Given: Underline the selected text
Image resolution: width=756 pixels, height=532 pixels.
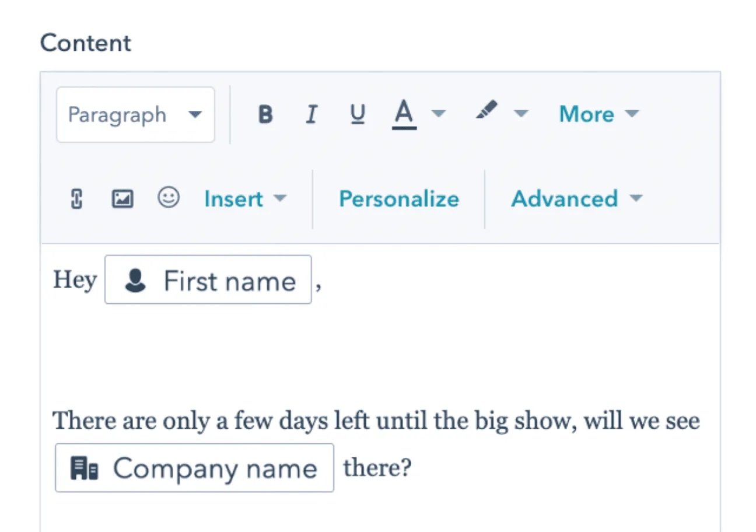Looking at the screenshot, I should click(358, 114).
